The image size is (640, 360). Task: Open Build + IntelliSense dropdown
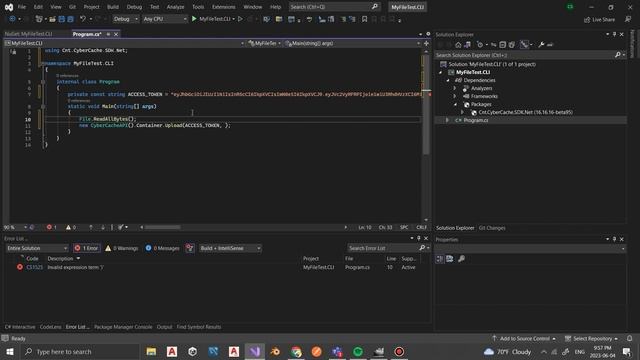pos(230,248)
